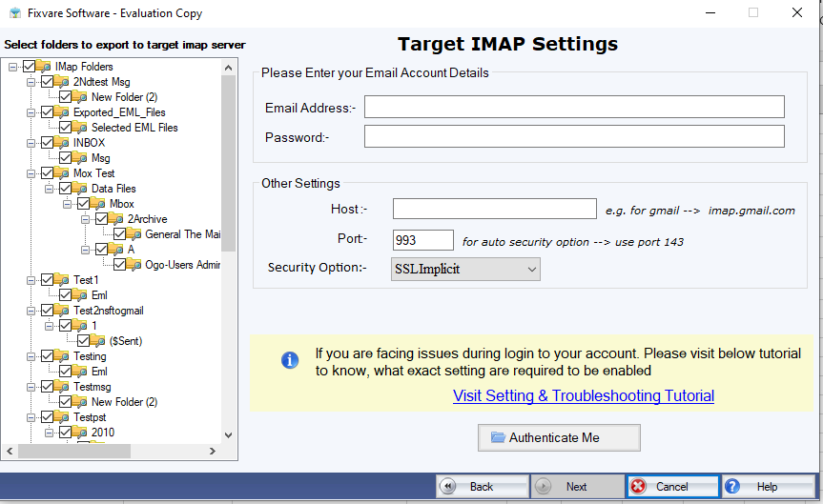Image resolution: width=823 pixels, height=504 pixels.
Task: Collapse the Mox Test node
Action: (x=31, y=173)
